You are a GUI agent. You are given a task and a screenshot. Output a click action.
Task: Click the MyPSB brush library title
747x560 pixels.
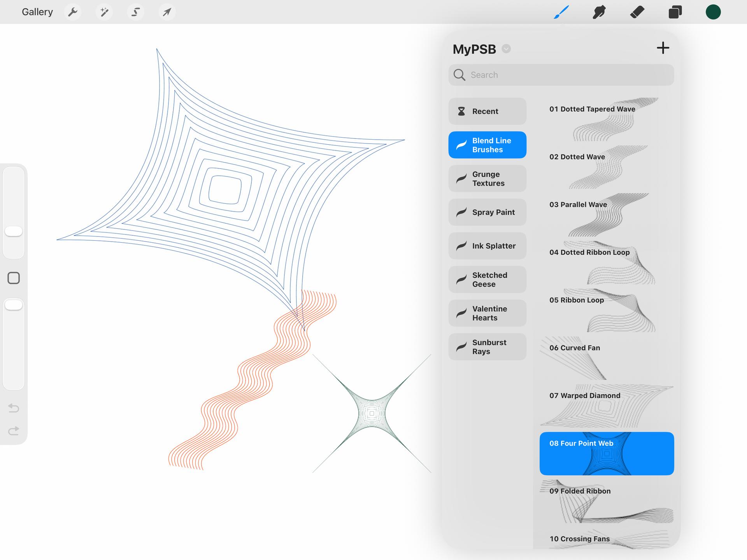pos(474,49)
